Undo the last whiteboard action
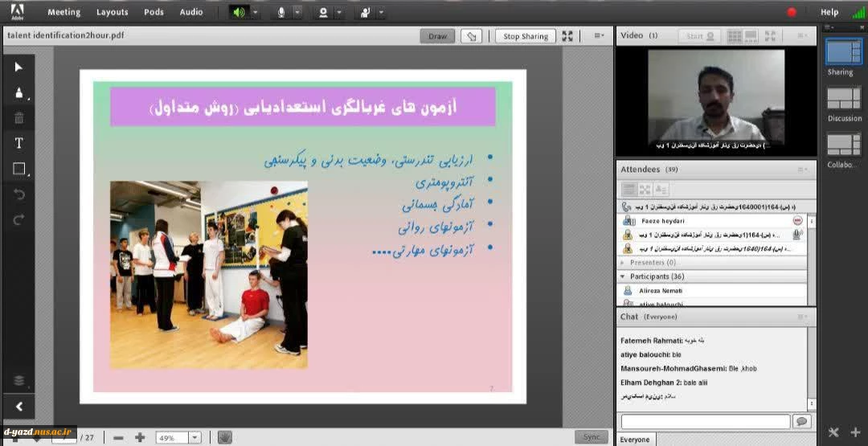 pyautogui.click(x=18, y=194)
